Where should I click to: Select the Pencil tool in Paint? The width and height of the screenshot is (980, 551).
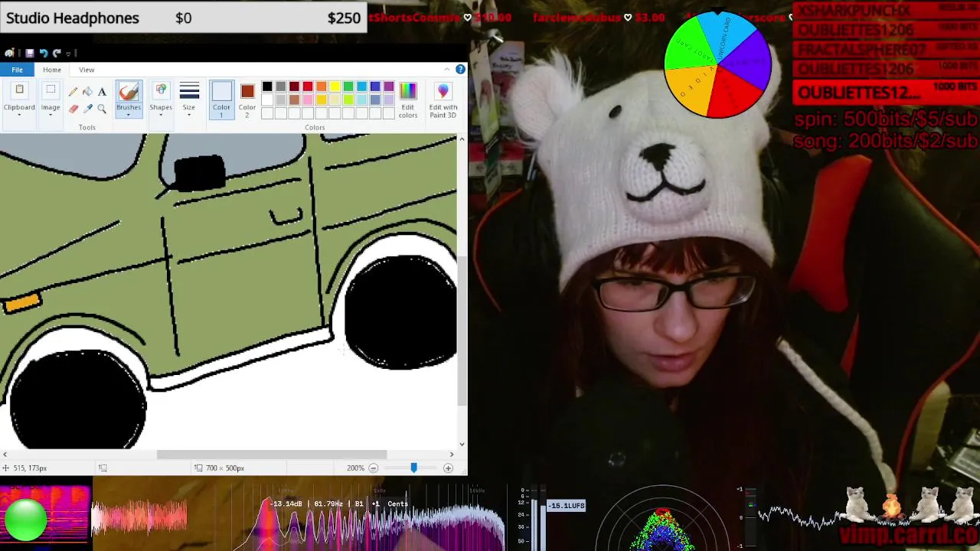coord(73,92)
